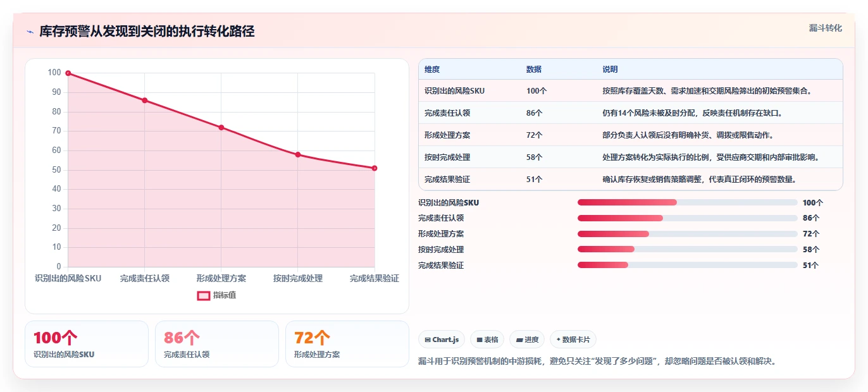The width and height of the screenshot is (868, 392).
Task: Click the 形成处理方案 progress bar
Action: [x=687, y=234]
